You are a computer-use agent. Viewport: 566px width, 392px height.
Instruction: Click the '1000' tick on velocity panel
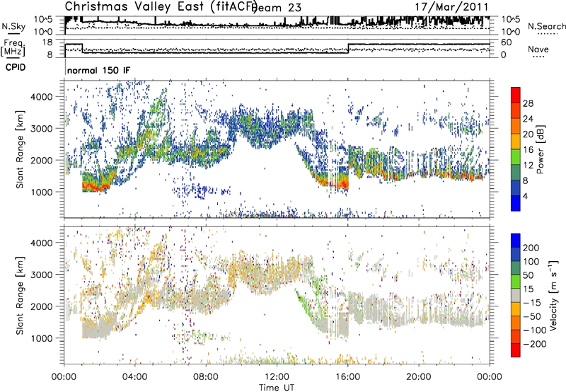coord(42,338)
